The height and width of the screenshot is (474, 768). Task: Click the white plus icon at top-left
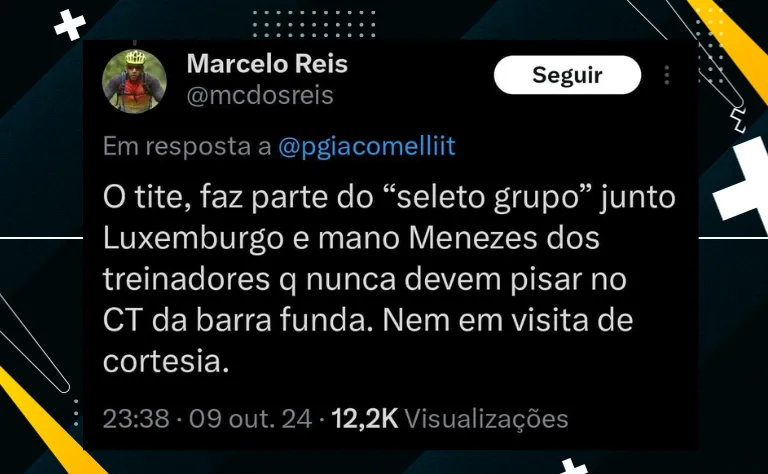70,24
